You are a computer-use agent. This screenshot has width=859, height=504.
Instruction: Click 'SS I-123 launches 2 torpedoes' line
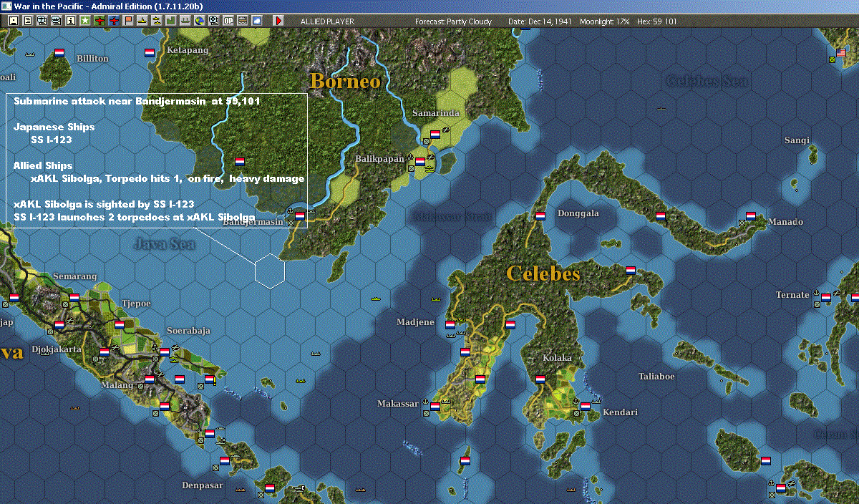click(x=135, y=216)
